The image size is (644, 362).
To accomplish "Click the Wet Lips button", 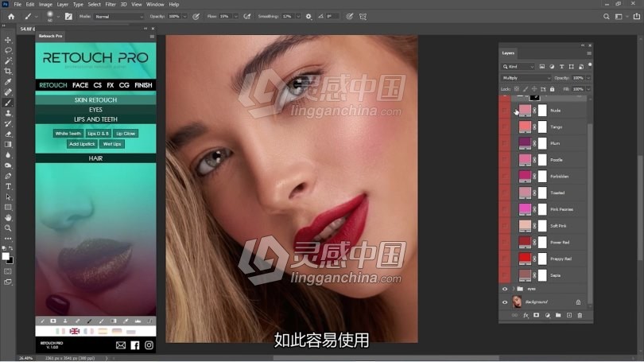I will pos(112,144).
